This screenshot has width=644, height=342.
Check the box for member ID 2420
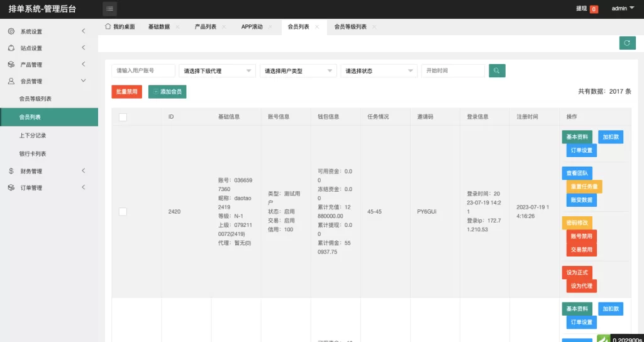click(x=123, y=212)
